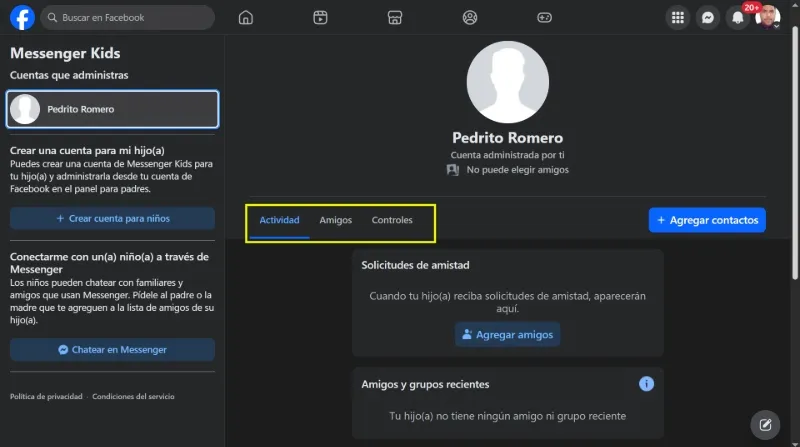This screenshot has width=800, height=447.
Task: Click the search magnifier icon
Action: [x=52, y=17]
